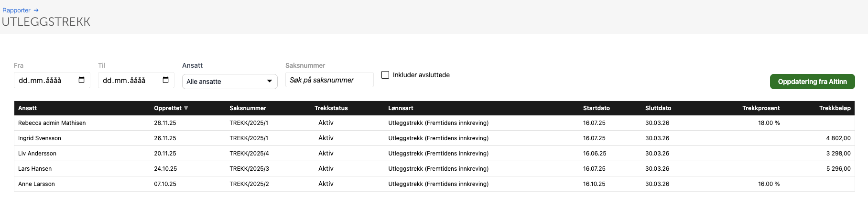Image resolution: width=868 pixels, height=206 pixels.
Task: Click Oppdatering fra Altinn button
Action: coord(812,82)
